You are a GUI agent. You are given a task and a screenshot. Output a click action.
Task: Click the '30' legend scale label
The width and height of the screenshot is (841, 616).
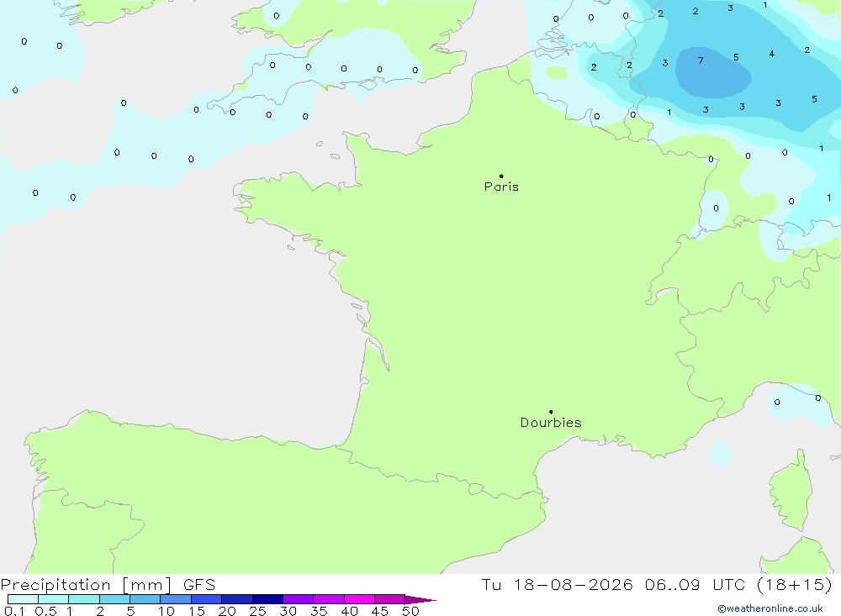coord(288,611)
